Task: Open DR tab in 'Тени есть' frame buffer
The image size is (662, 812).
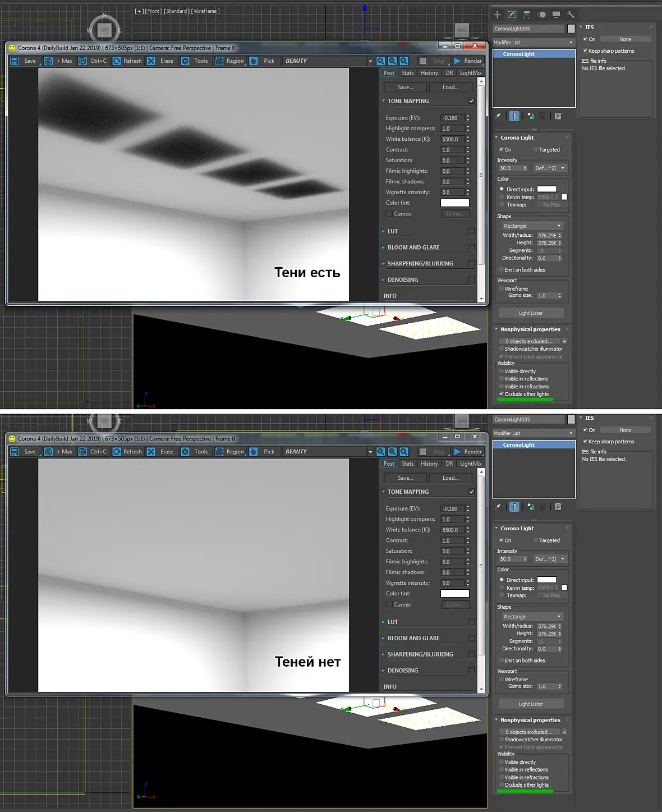Action: [449, 73]
